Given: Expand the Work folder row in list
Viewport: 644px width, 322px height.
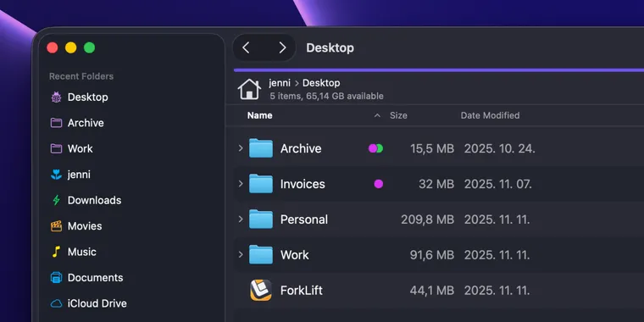Looking at the screenshot, I should pos(241,255).
